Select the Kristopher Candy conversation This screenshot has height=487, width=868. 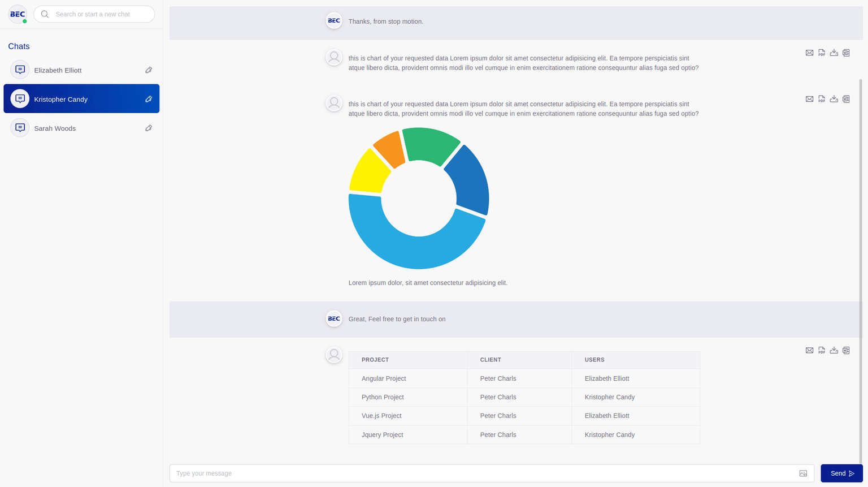coord(61,99)
